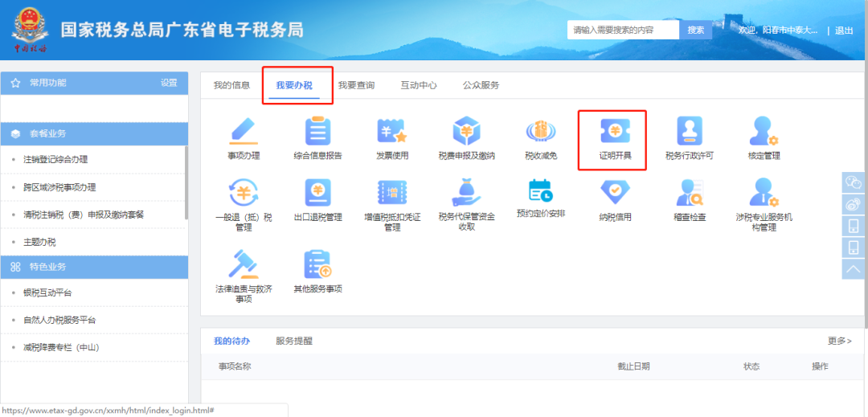This screenshot has width=868, height=417.
Task: Open 税务代保管资金收取 money bag icon
Action: click(467, 193)
